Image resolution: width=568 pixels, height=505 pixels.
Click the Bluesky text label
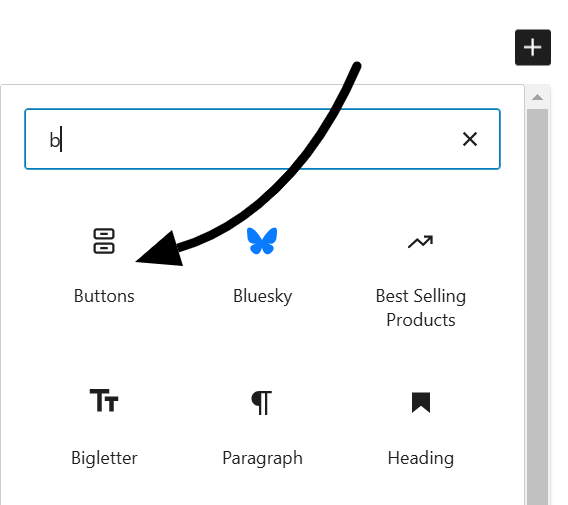click(x=263, y=296)
